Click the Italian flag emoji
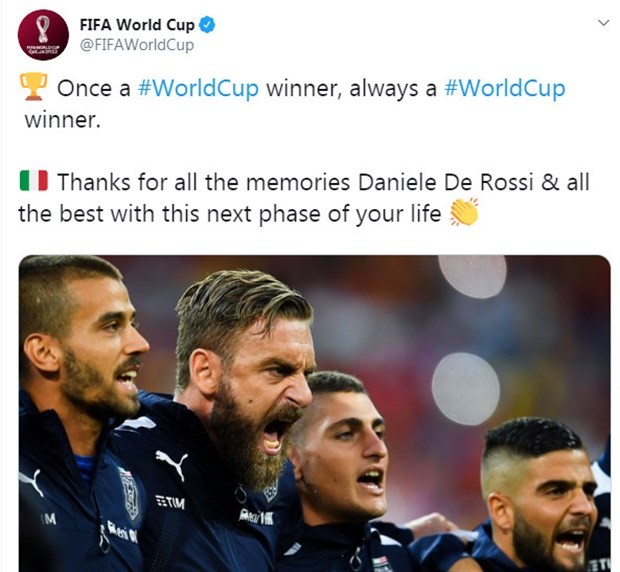 point(34,181)
